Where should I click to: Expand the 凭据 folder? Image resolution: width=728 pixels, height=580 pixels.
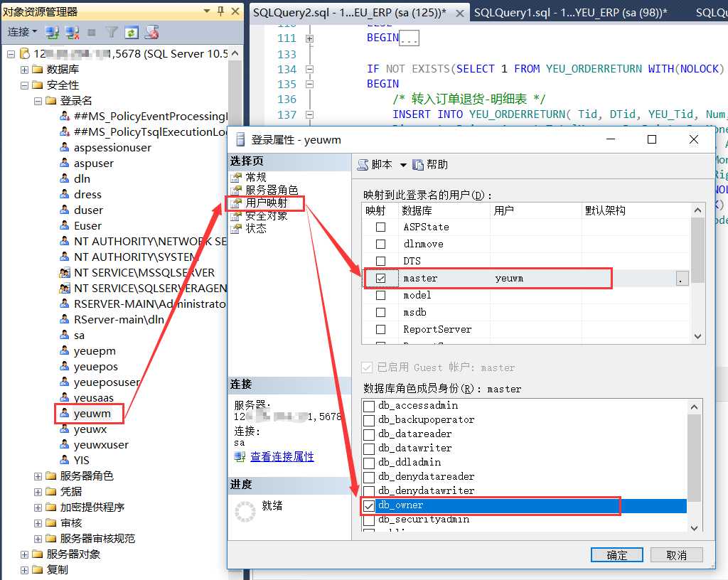click(x=38, y=492)
